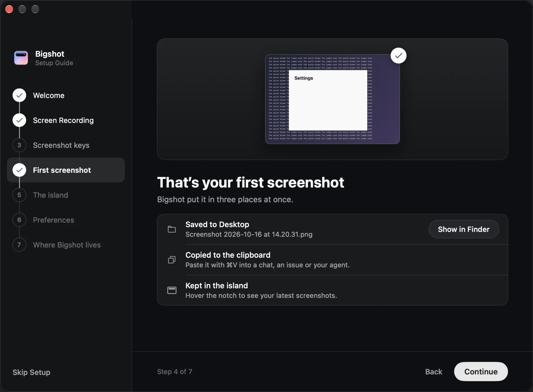Close the Bigshot setup window

[x=9, y=9]
